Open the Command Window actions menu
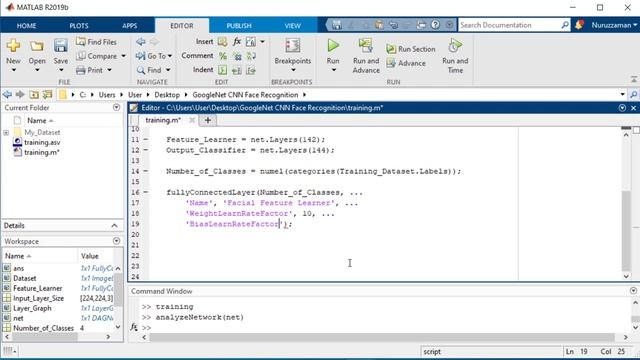This screenshot has height=360, width=640. 633,291
